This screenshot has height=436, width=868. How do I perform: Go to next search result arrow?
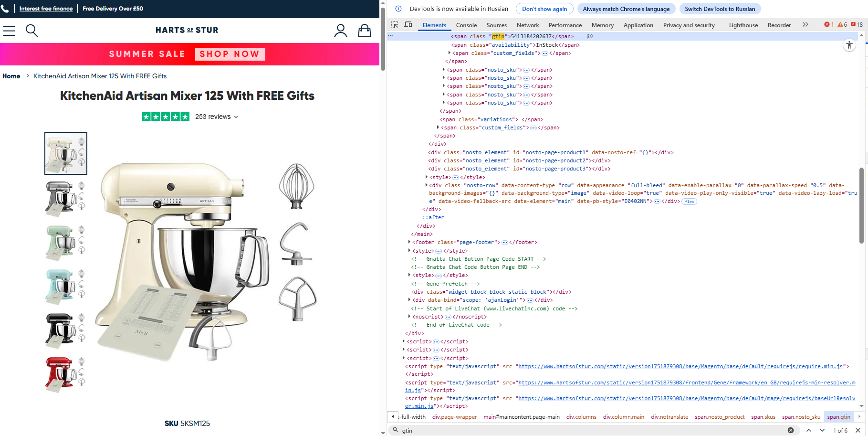(822, 430)
